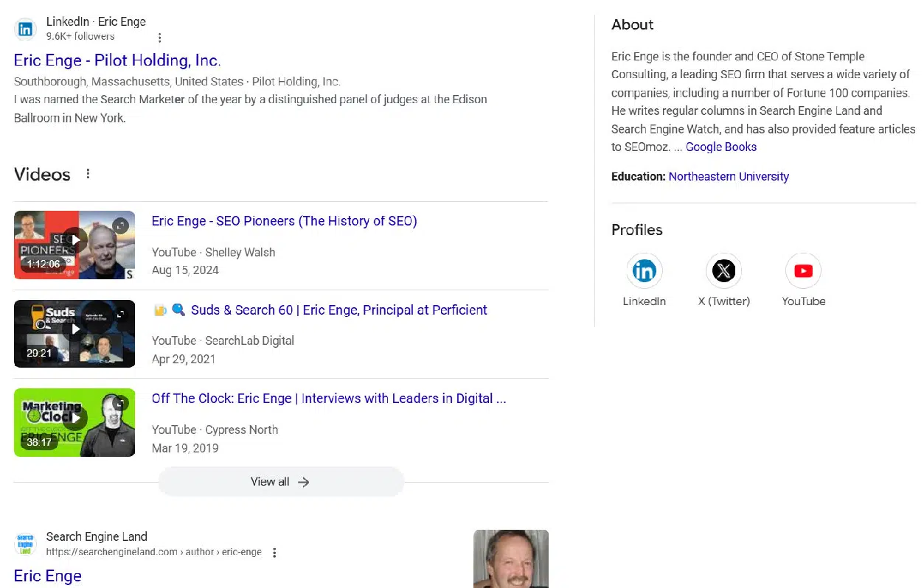Open the Northeastern University education link

click(729, 177)
